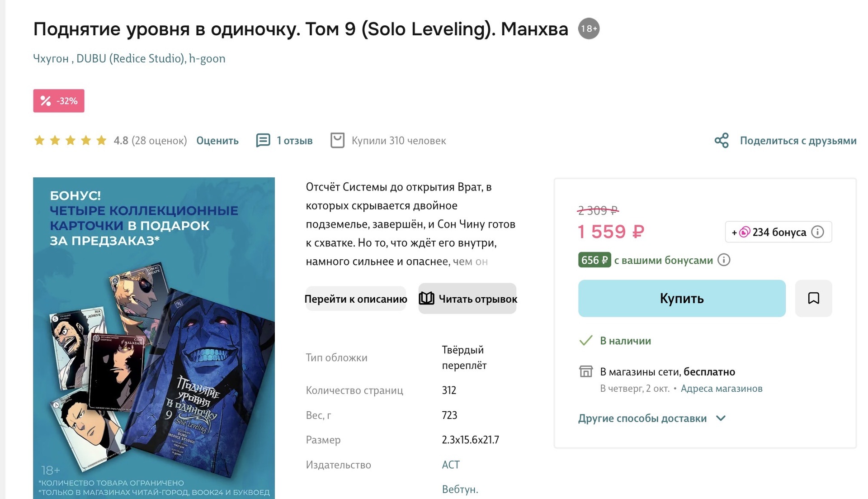Bookmark the book with the bookmark icon
The image size is (868, 499).
tap(813, 298)
